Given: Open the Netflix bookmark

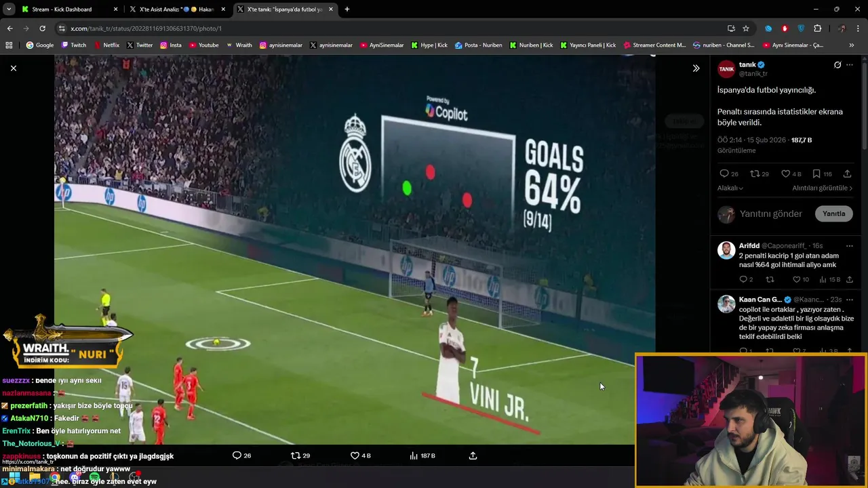Looking at the screenshot, I should 106,45.
